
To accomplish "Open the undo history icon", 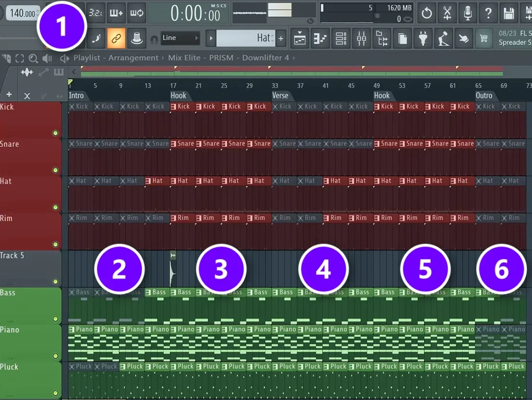I will 427,13.
